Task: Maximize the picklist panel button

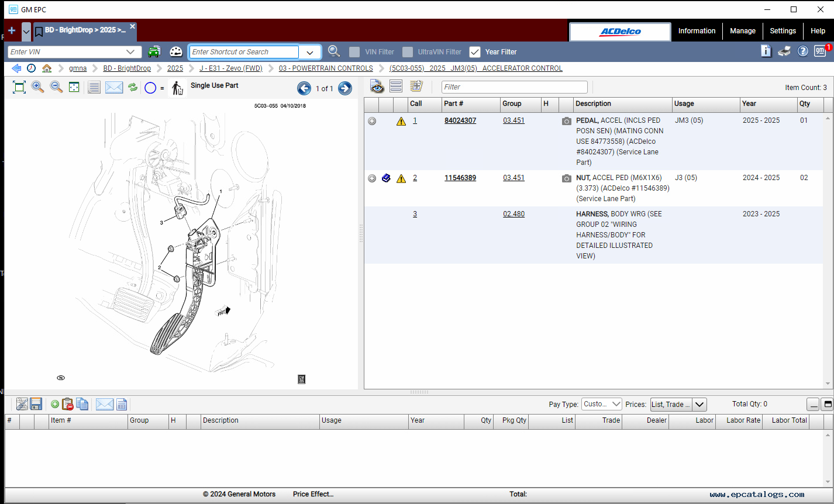Action: pyautogui.click(x=828, y=404)
